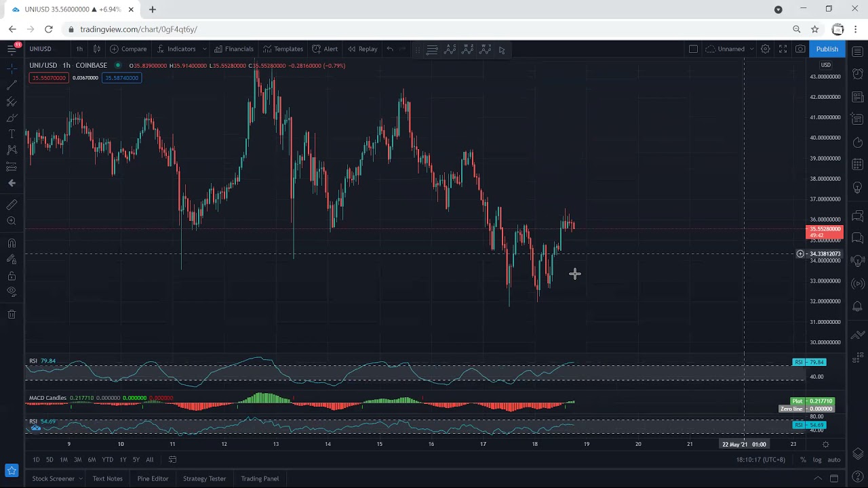
Task: Click the Publish button
Action: point(827,49)
